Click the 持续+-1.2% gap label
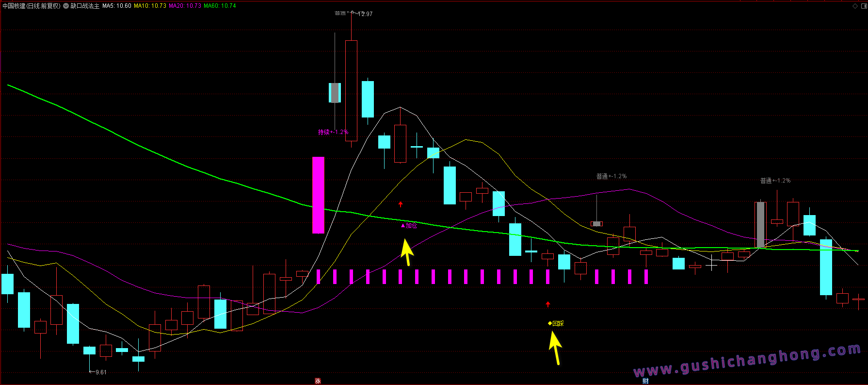 [x=333, y=132]
